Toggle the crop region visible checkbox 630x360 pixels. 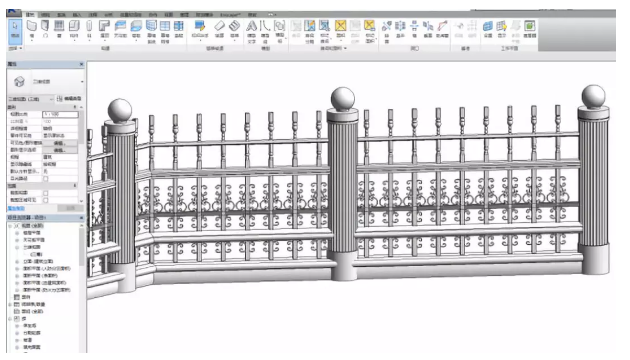45,200
